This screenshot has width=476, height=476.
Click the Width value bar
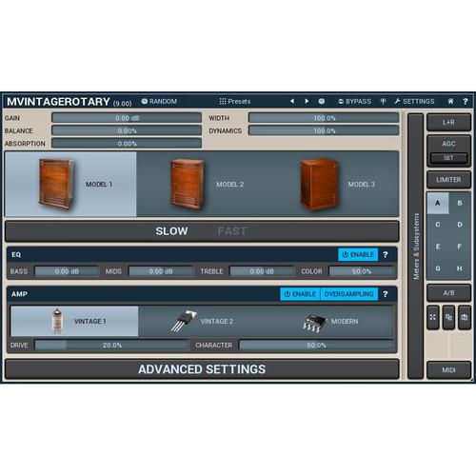click(324, 118)
